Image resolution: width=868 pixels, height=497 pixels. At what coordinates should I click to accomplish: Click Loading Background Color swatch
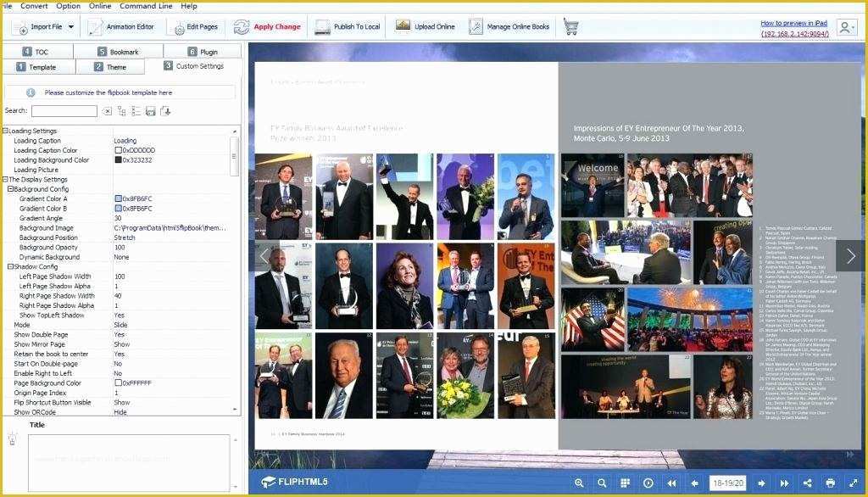[118, 160]
